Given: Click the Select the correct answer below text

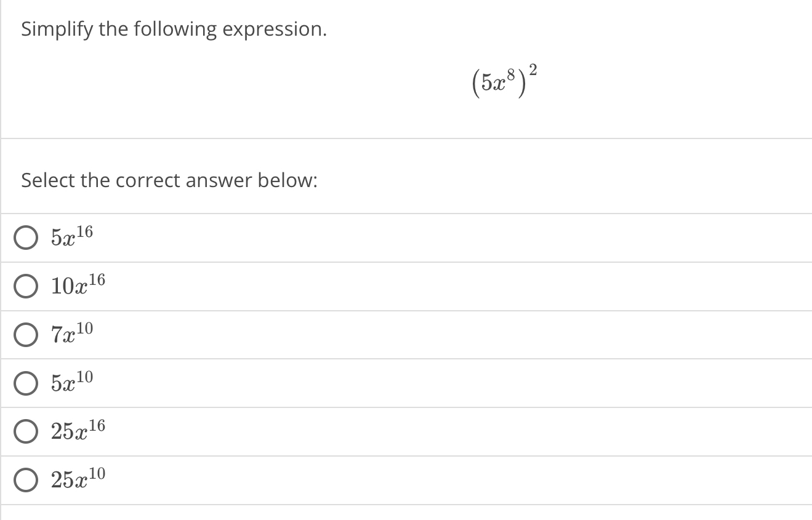Looking at the screenshot, I should click(169, 180).
